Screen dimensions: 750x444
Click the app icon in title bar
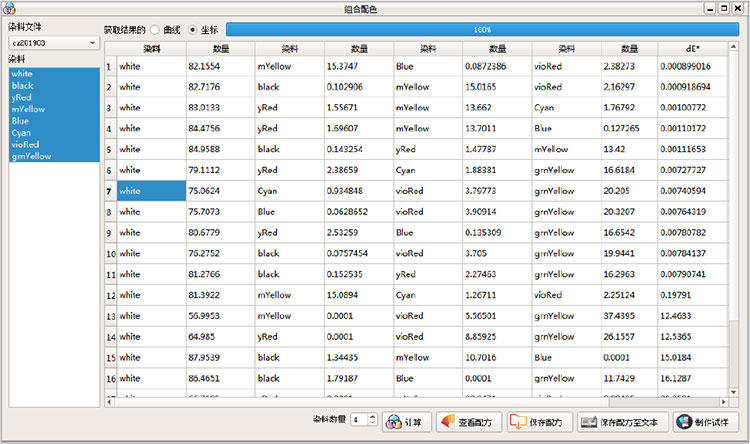tap(10, 8)
